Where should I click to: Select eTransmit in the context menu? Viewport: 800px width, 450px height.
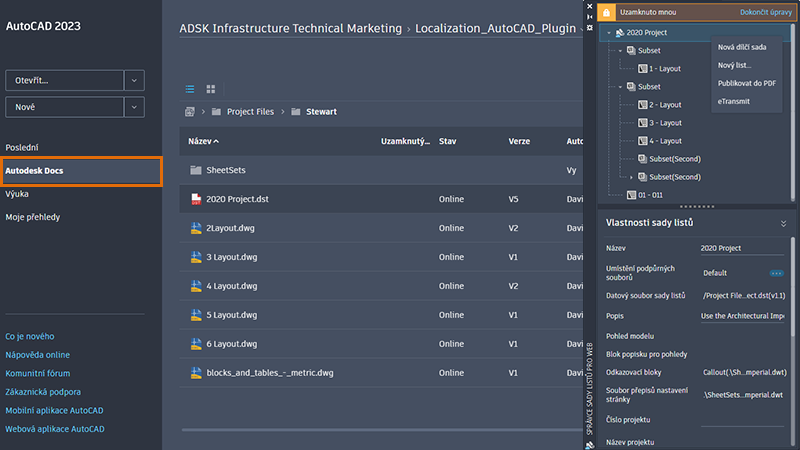(x=732, y=101)
